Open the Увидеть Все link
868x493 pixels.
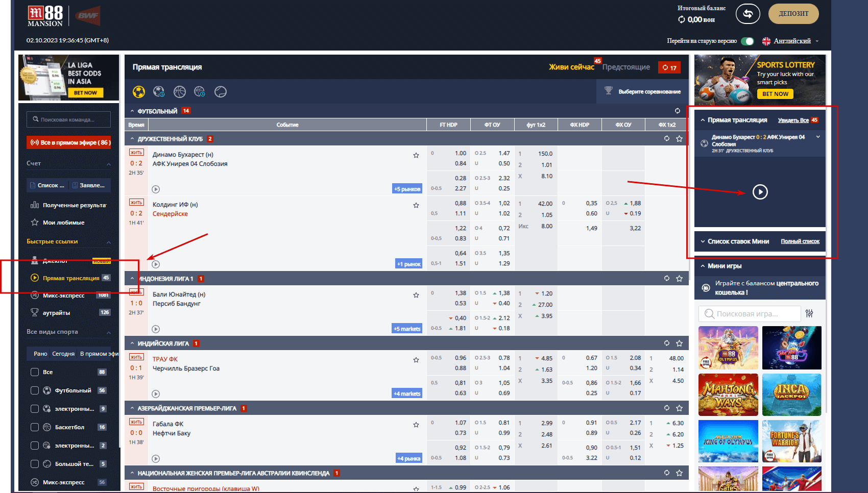[793, 120]
